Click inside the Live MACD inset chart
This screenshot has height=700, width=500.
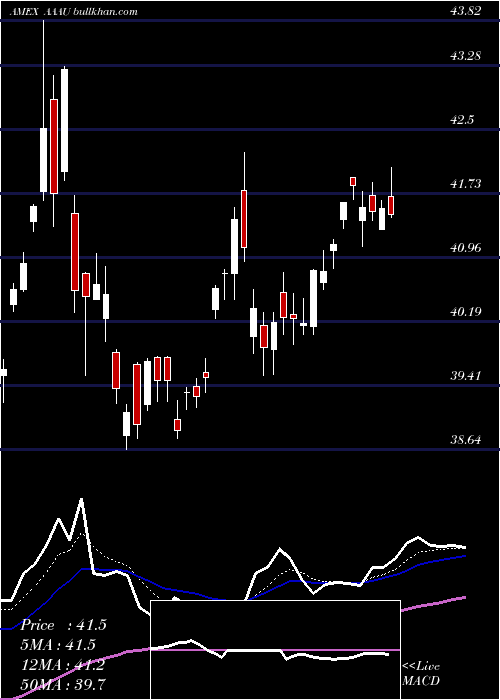click(275, 650)
